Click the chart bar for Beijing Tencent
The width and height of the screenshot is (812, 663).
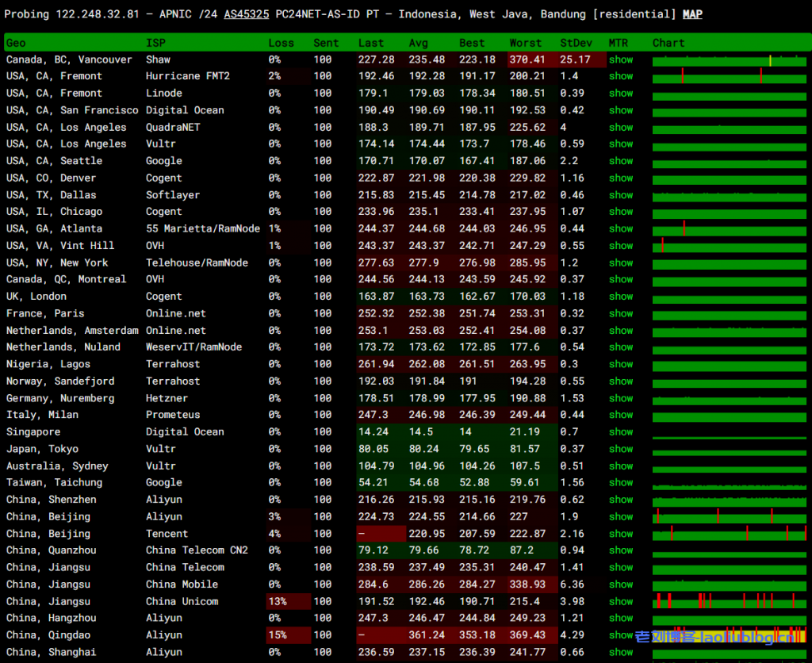(x=729, y=534)
